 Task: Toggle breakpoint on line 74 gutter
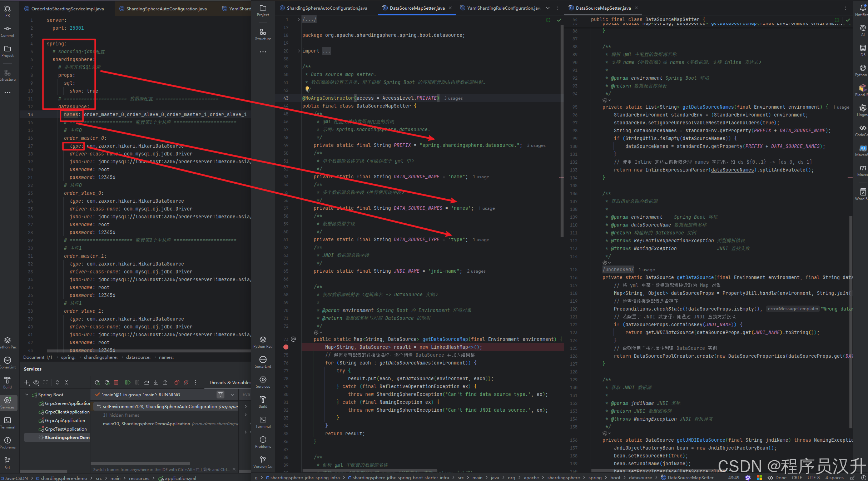point(286,347)
